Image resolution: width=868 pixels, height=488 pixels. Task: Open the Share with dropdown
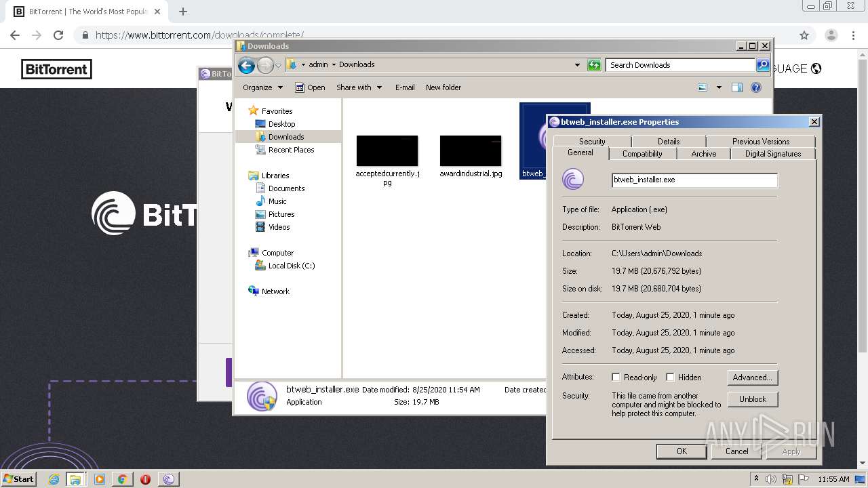click(x=359, y=87)
